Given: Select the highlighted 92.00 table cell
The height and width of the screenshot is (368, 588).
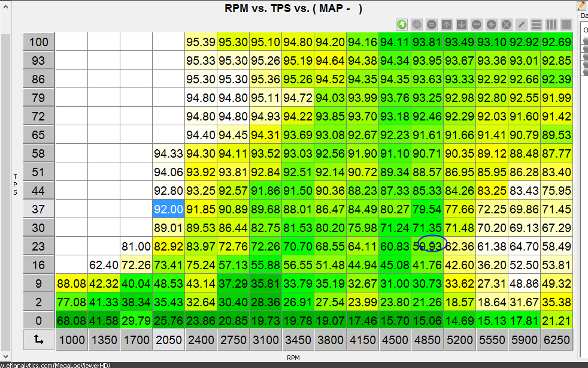Looking at the screenshot, I should 168,210.
